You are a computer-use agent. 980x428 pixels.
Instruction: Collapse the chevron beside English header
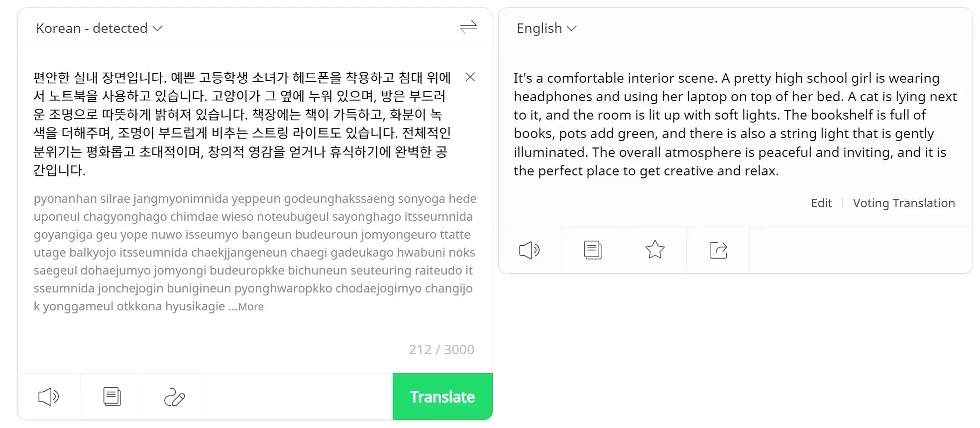pyautogui.click(x=571, y=28)
